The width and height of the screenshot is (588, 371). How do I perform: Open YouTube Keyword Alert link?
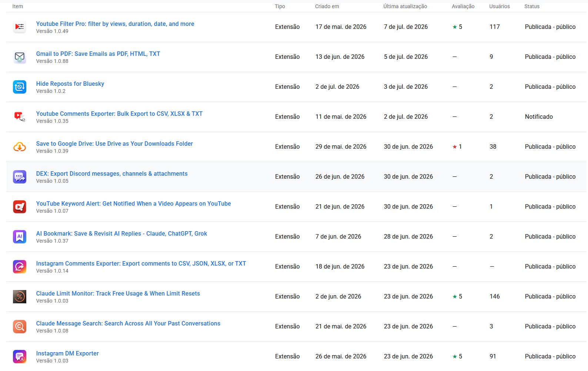(133, 203)
